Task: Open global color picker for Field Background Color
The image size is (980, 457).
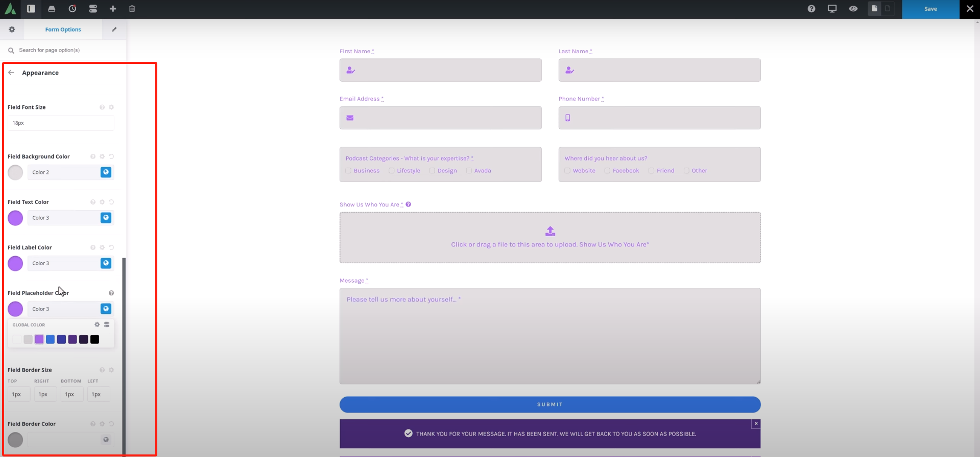Action: click(106, 172)
